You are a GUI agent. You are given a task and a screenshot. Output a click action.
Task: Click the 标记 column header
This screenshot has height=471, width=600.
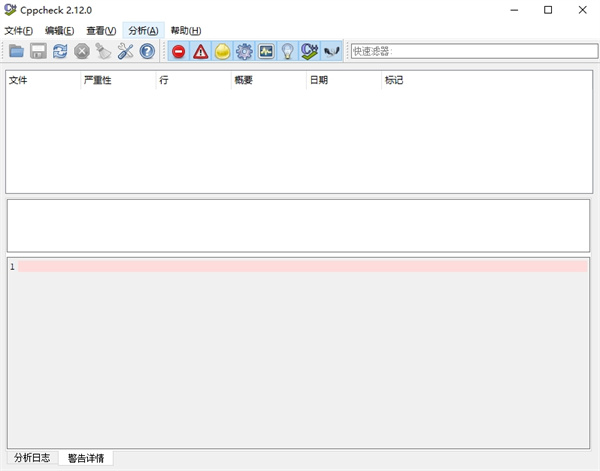click(487, 80)
